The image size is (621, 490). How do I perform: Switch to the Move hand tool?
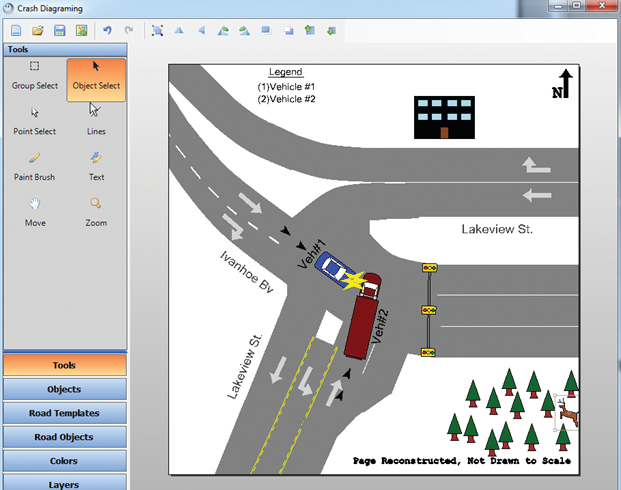pos(35,211)
